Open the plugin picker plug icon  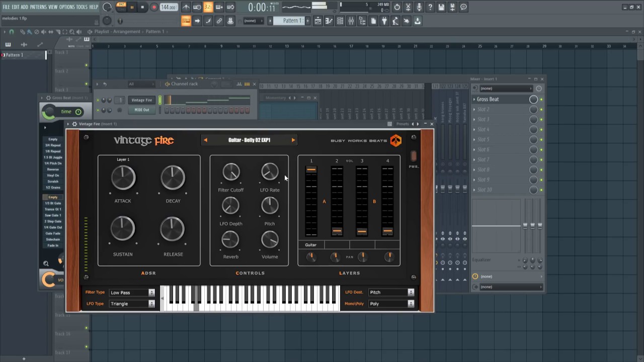tap(384, 21)
